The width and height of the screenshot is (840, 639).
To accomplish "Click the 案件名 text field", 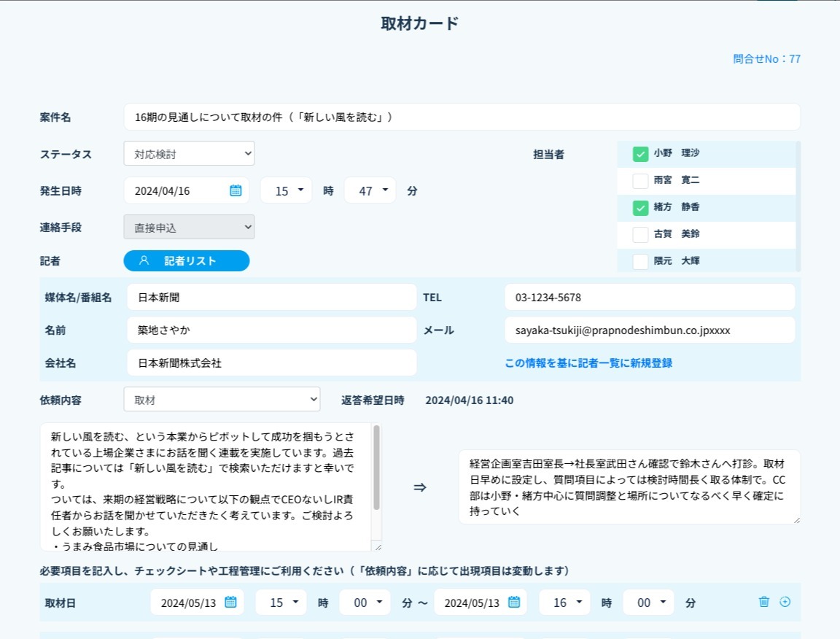I will tap(462, 117).
